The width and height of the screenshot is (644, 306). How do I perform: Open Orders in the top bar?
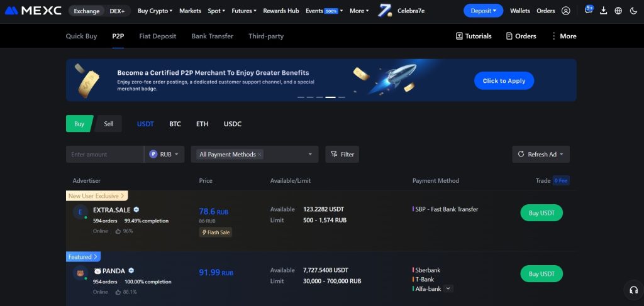tap(546, 11)
